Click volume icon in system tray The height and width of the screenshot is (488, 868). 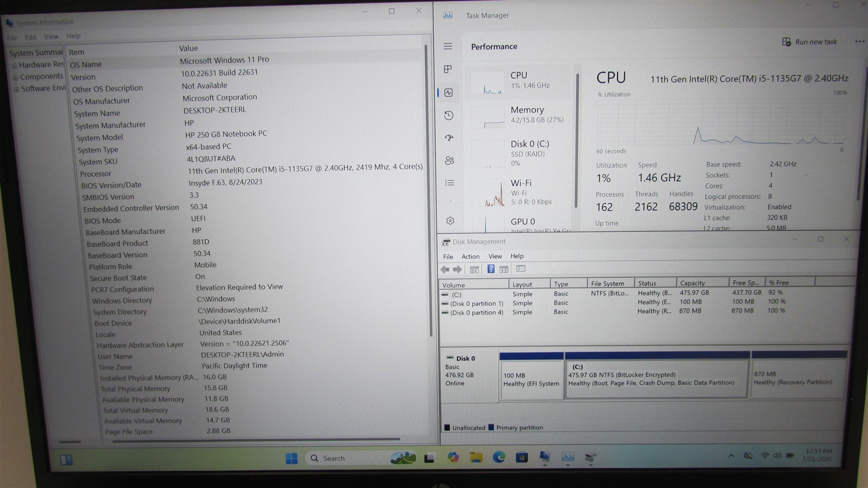(777, 455)
